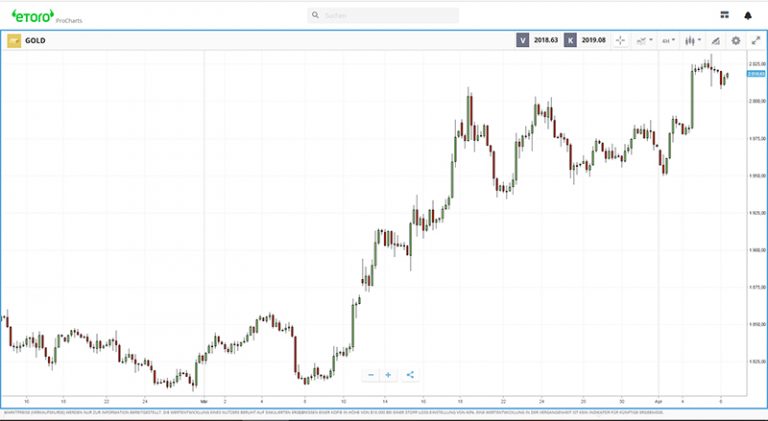Toggle the crosshair cursor tool
This screenshot has height=421, width=768.
click(620, 40)
